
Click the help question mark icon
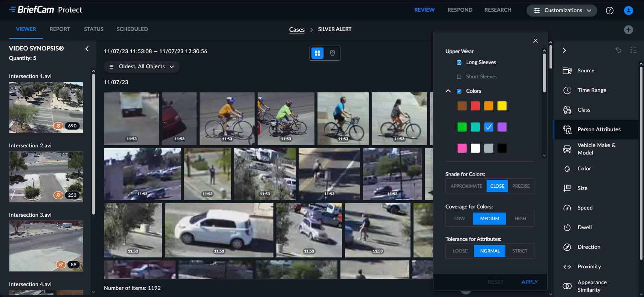coord(609,11)
